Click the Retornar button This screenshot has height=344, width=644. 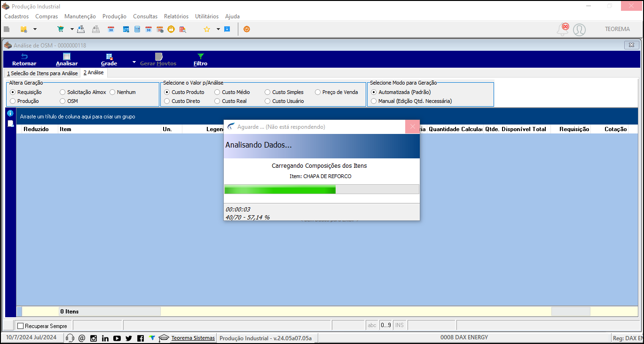24,59
